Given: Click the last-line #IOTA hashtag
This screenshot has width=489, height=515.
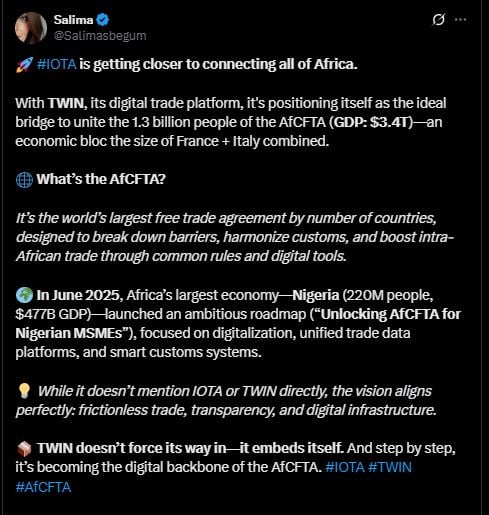Looking at the screenshot, I should [345, 467].
